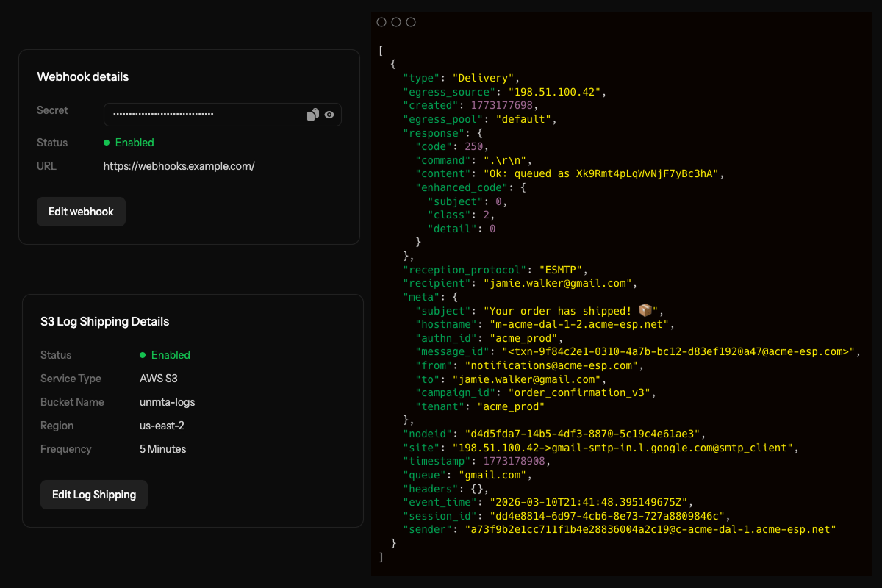Reveal the hidden webhook secret
Screen dimensions: 882x588
tap(329, 115)
